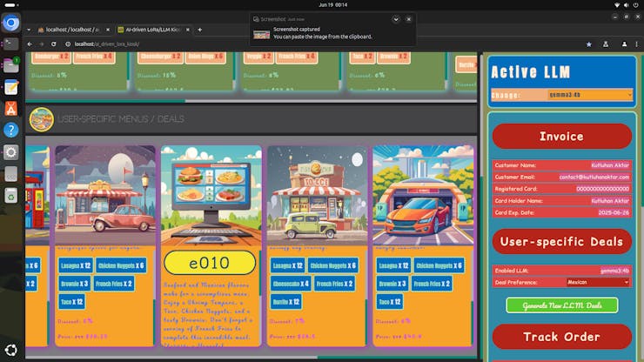Click the Card Exp. Date field
This screenshot has height=362, width=644.
[x=562, y=213]
